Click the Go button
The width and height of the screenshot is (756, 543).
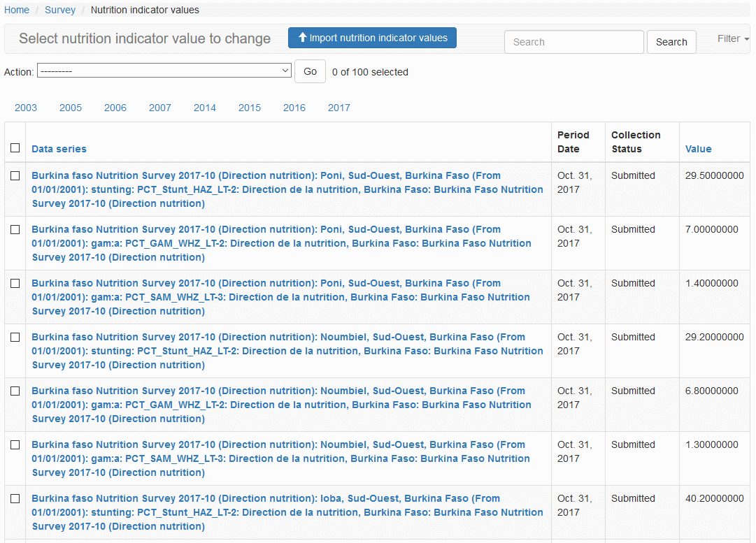point(310,71)
